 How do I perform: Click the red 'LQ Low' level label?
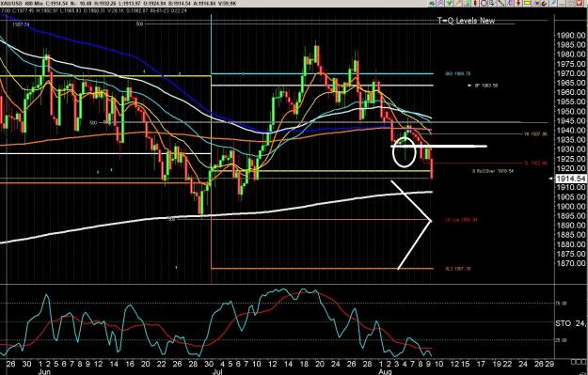click(461, 220)
